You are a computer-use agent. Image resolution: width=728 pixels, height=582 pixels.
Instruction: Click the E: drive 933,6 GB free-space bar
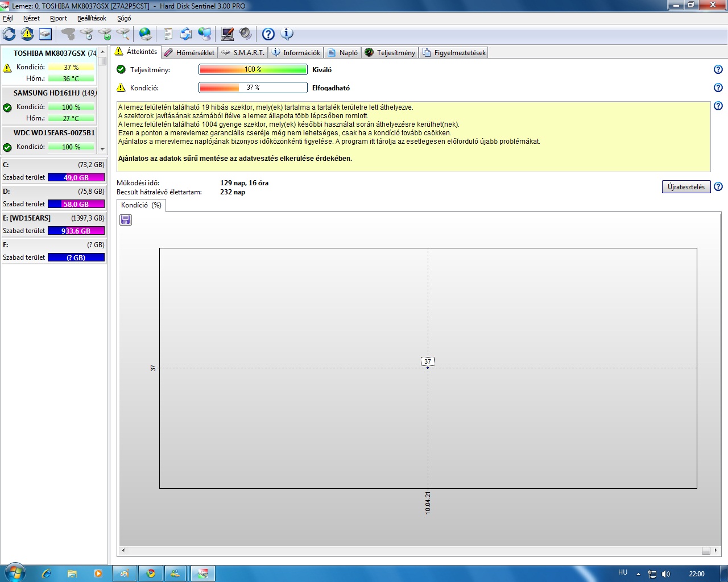[76, 231]
